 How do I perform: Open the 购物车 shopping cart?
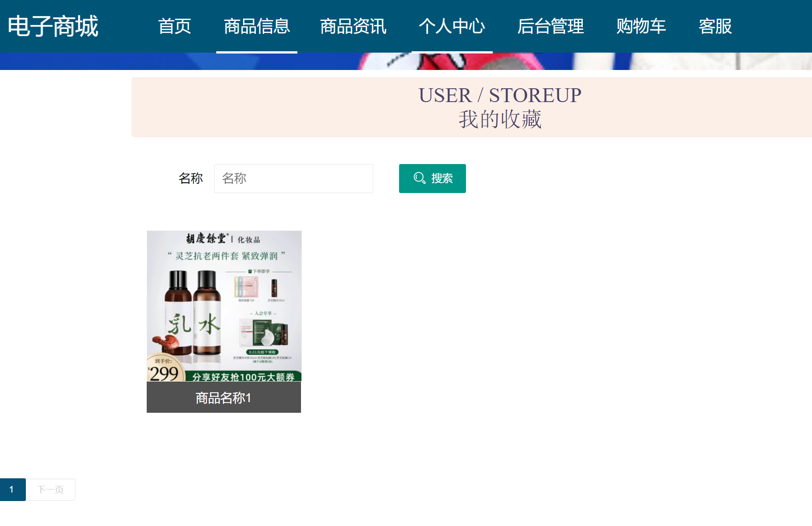pyautogui.click(x=641, y=27)
